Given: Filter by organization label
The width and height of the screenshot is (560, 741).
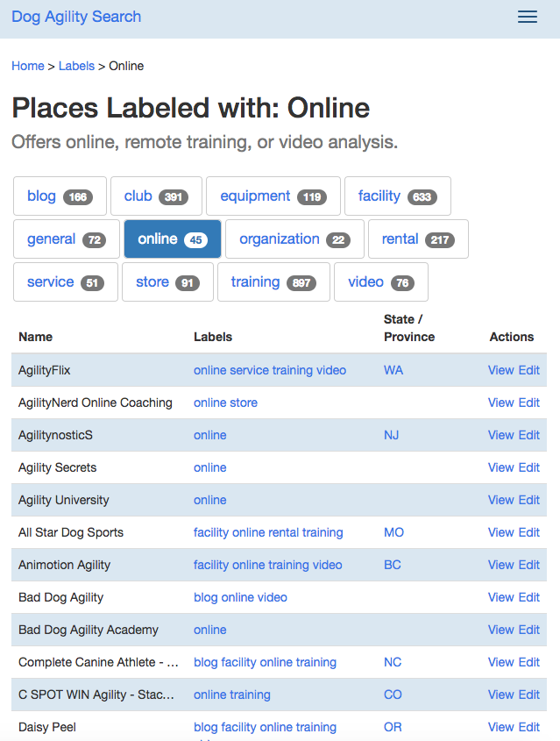Looking at the screenshot, I should 294,239.
